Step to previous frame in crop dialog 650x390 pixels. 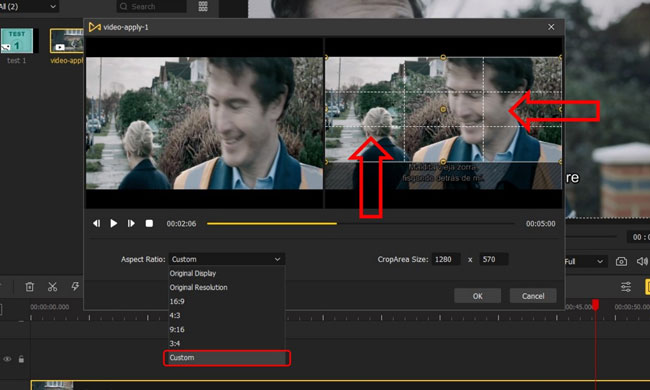pos(96,223)
